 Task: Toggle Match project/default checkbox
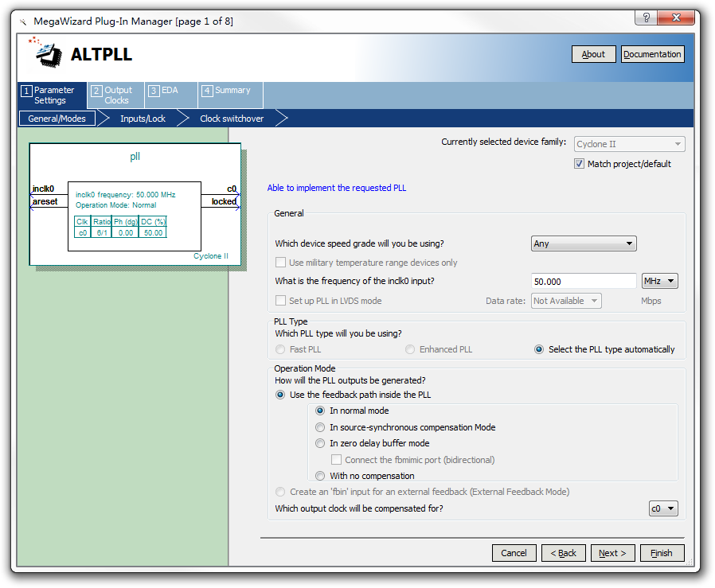(579, 164)
